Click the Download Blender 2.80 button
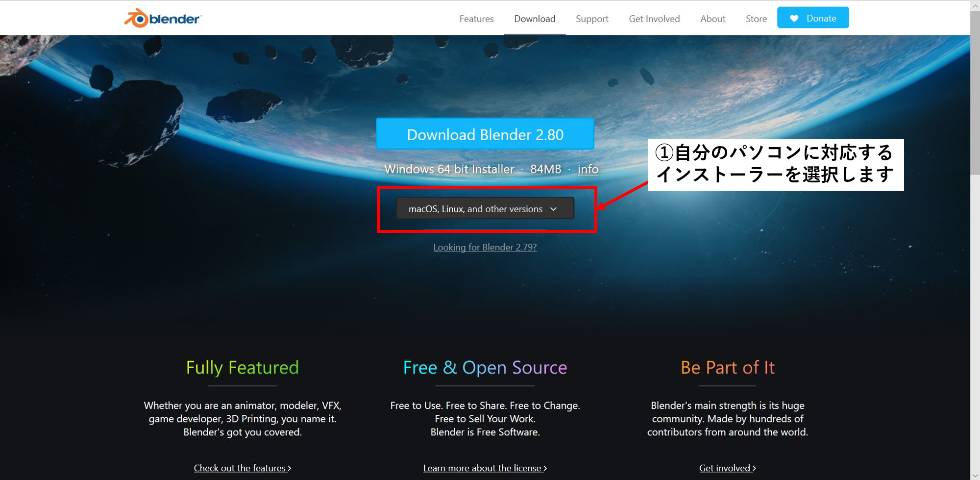The height and width of the screenshot is (480, 980). coord(485,134)
